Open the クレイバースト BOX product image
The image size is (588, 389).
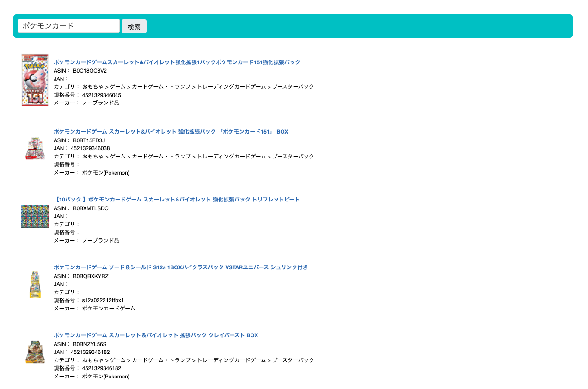coord(35,352)
